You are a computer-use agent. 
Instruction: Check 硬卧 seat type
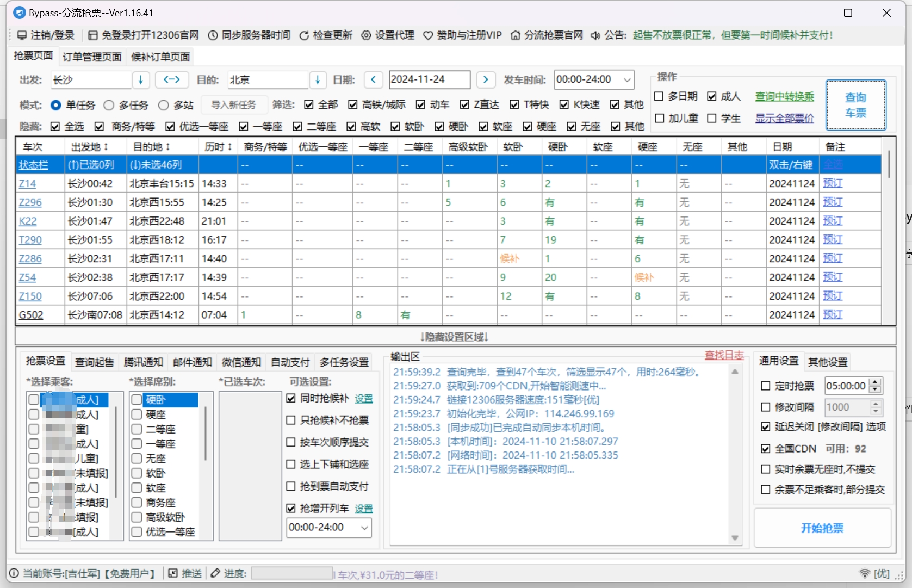pyautogui.click(x=137, y=400)
